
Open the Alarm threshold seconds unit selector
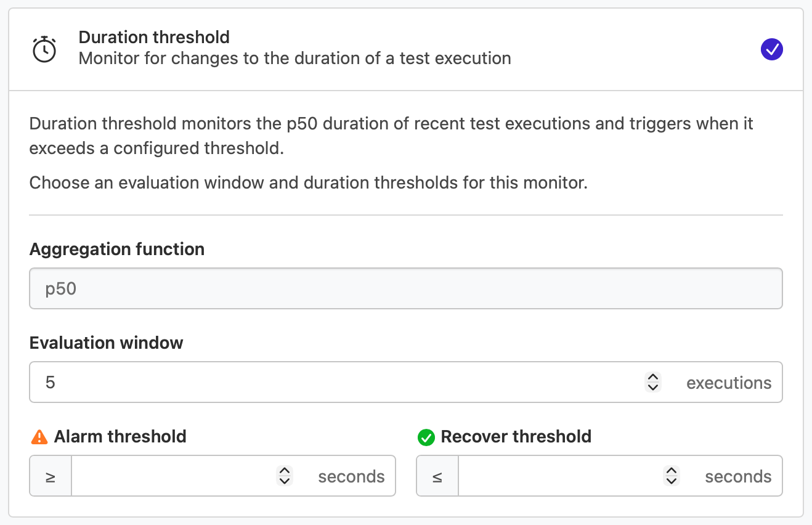(351, 475)
